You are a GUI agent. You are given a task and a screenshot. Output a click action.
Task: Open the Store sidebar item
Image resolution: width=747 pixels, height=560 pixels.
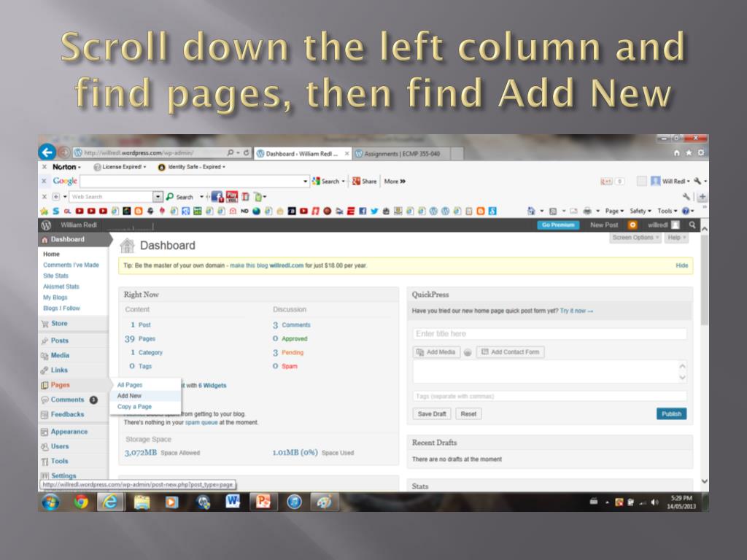pyautogui.click(x=60, y=323)
